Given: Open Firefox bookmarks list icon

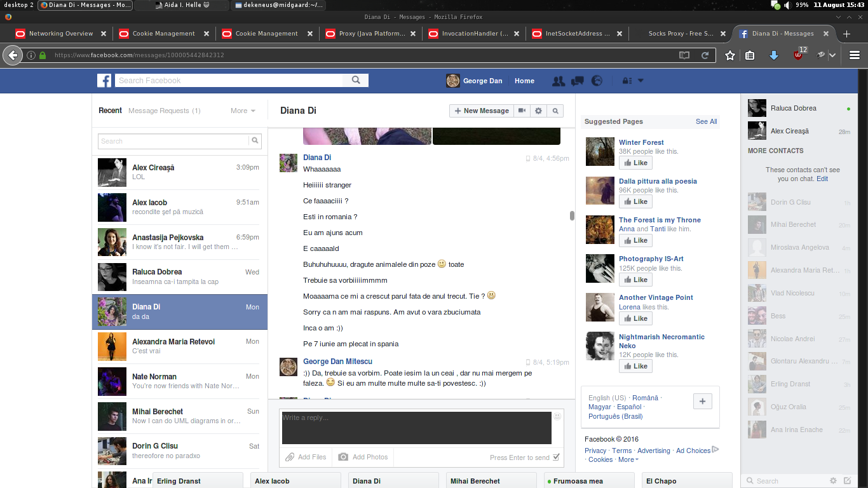Looking at the screenshot, I should coord(750,55).
